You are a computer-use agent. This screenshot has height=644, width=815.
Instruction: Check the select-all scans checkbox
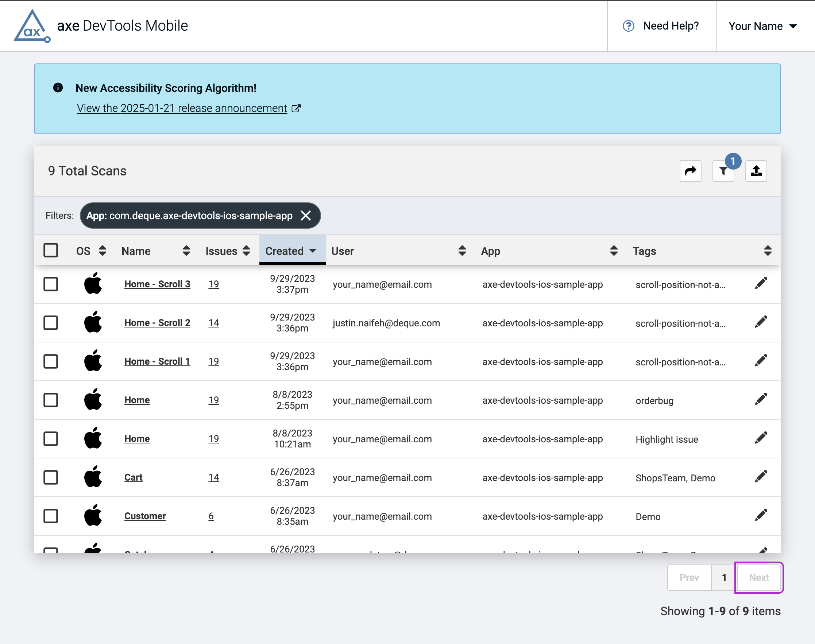[x=51, y=250]
